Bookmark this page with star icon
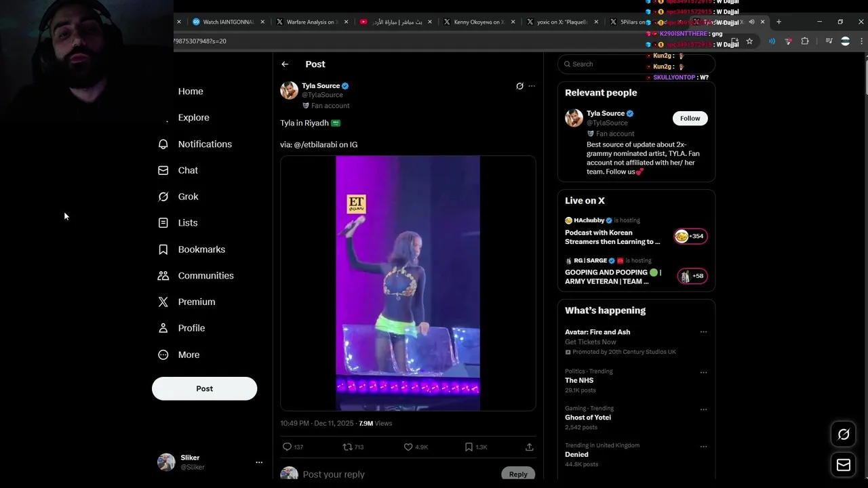The image size is (868, 488). 749,41
